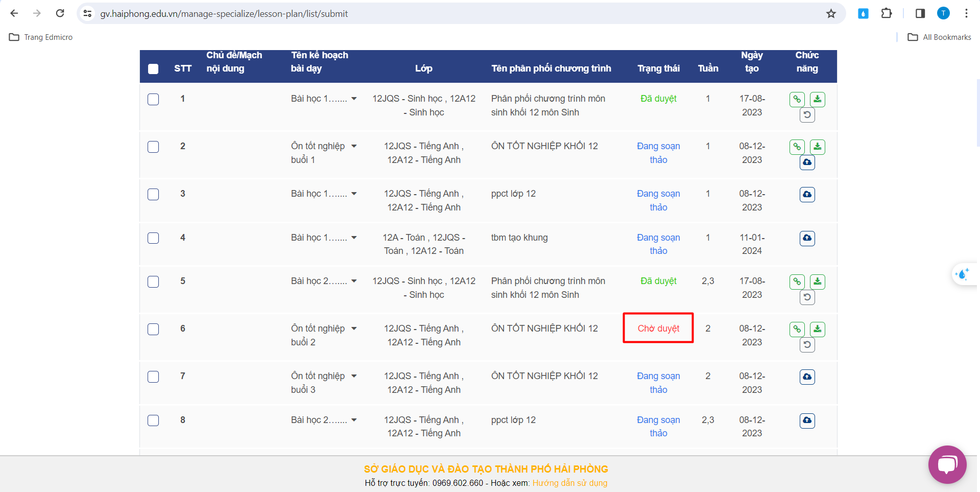Open the All Bookmarks folder
The width and height of the screenshot is (980, 492).
click(x=939, y=37)
